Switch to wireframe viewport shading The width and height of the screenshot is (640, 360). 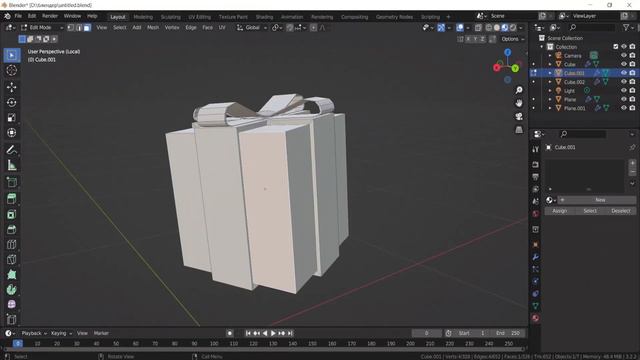489,27
